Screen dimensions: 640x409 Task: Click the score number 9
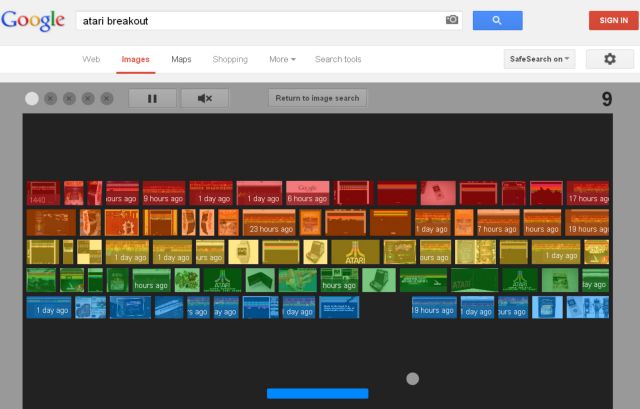pyautogui.click(x=607, y=99)
